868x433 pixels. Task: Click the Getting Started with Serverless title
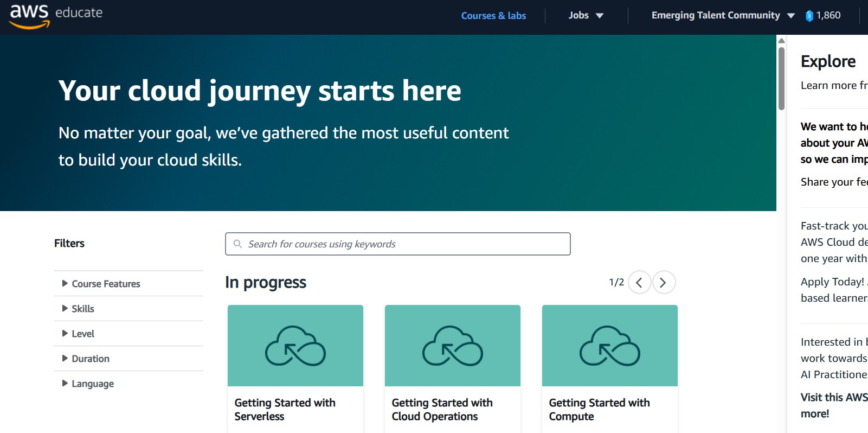click(285, 410)
